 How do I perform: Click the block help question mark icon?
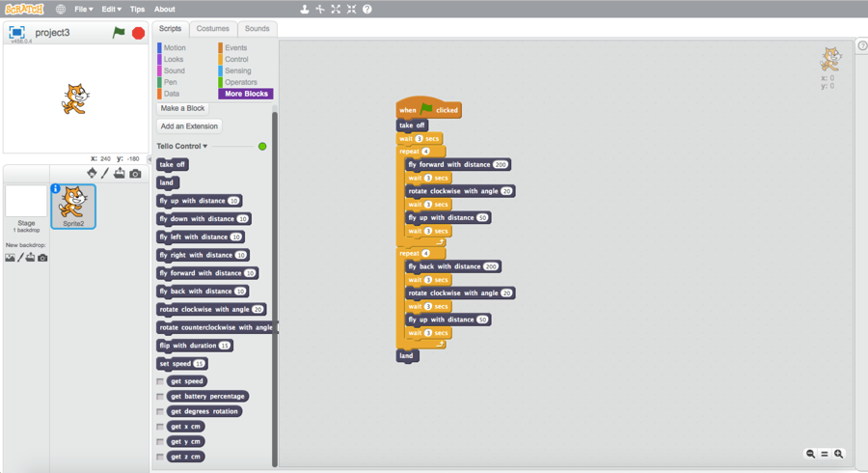[x=366, y=9]
